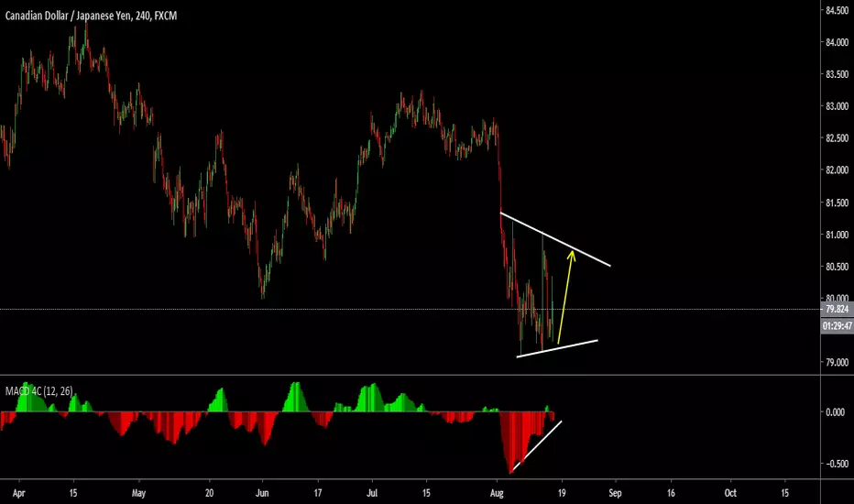Click the Aug date label on time axis

click(497, 493)
